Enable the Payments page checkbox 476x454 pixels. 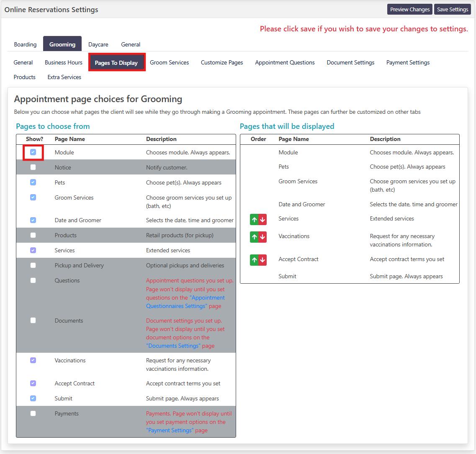pyautogui.click(x=33, y=413)
